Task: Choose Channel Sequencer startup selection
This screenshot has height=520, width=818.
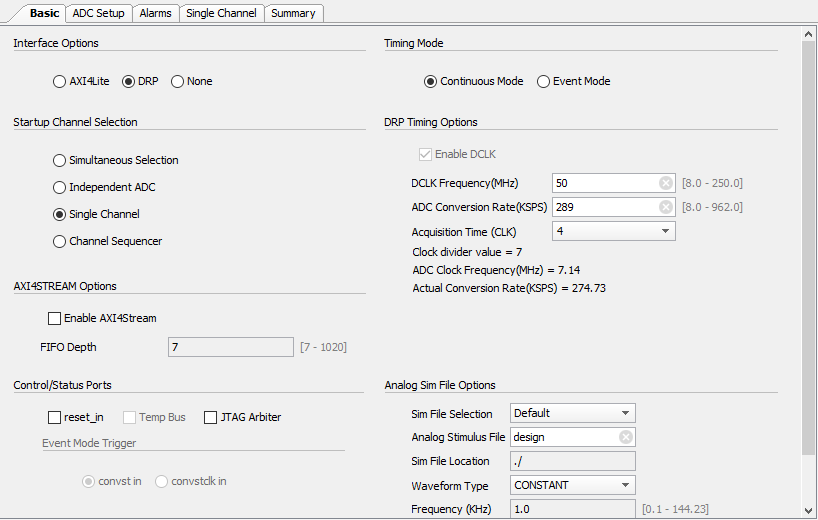Action: click(59, 241)
